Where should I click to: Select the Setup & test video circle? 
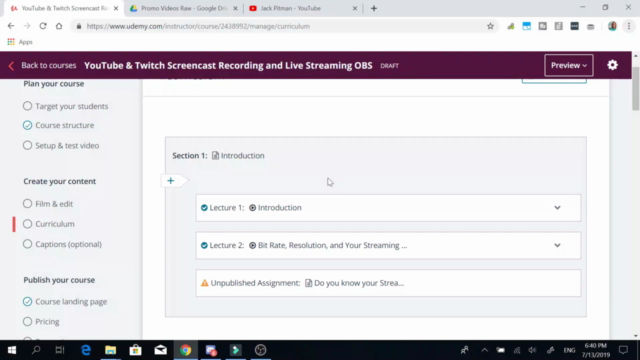(27, 145)
